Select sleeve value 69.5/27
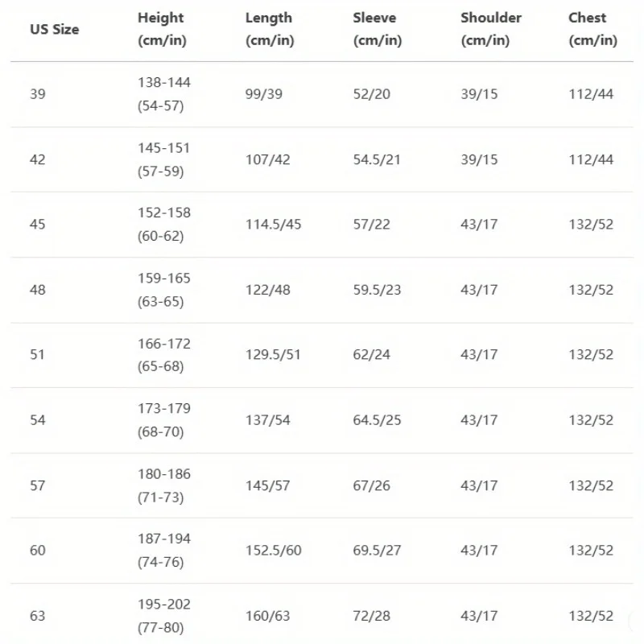The height and width of the screenshot is (644, 644). click(x=377, y=551)
